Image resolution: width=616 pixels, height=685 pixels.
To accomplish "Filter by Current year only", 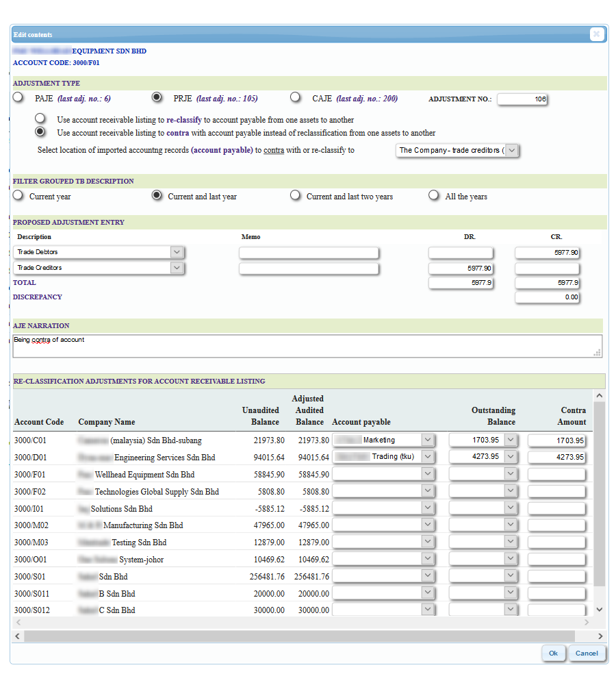I will click(18, 196).
